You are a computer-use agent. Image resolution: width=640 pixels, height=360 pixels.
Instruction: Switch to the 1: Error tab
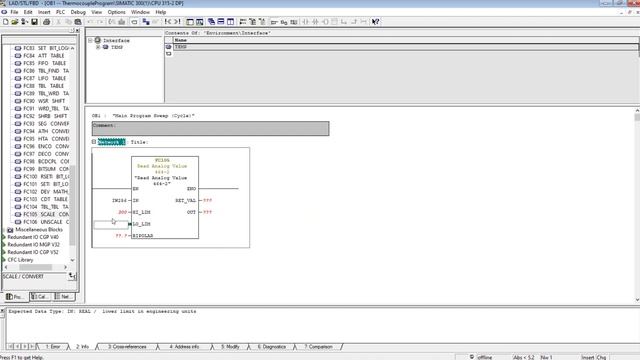[53, 347]
